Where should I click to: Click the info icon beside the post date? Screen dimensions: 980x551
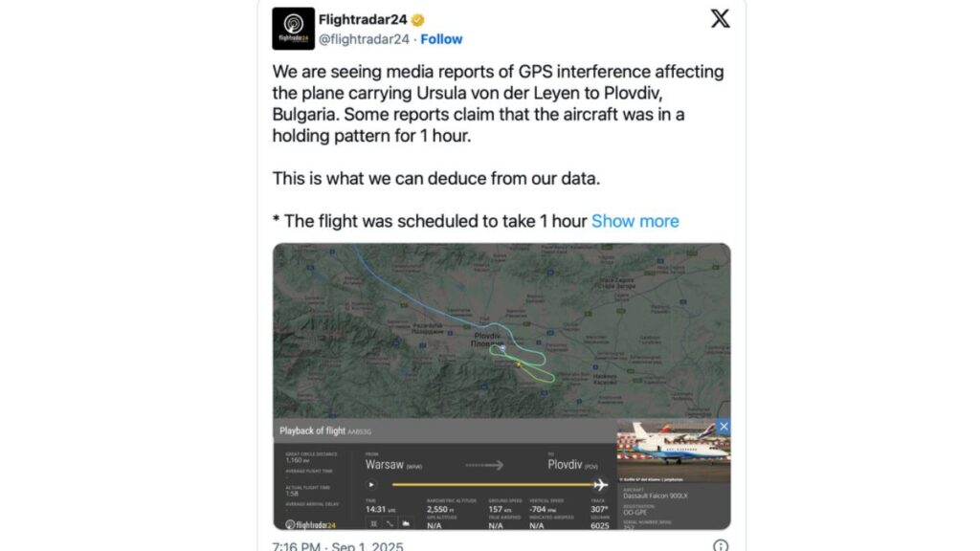[720, 546]
